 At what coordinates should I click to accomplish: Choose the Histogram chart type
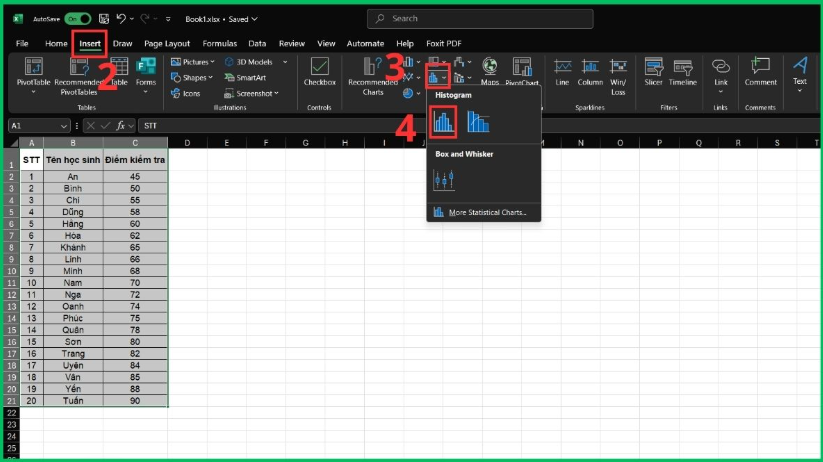tap(442, 122)
